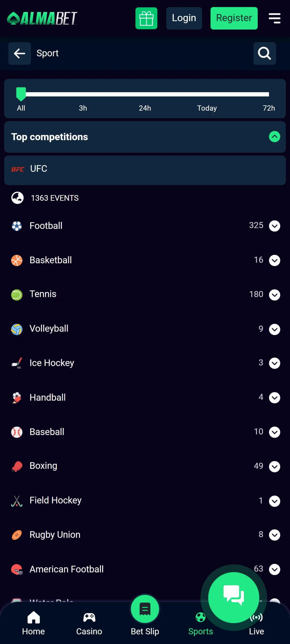Open the Bet Slip icon
290x644 pixels.
tap(145, 610)
